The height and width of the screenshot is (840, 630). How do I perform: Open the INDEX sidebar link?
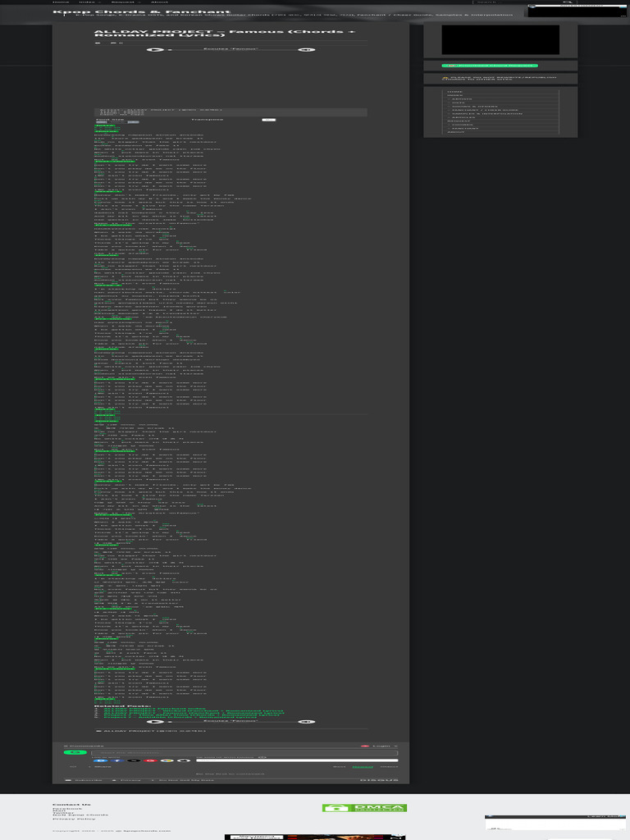click(x=455, y=95)
